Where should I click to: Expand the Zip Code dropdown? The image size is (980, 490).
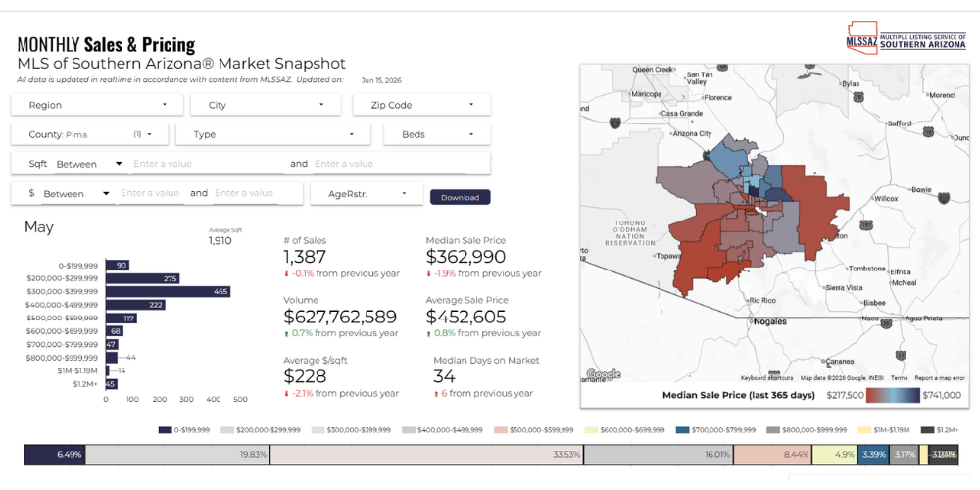point(421,105)
